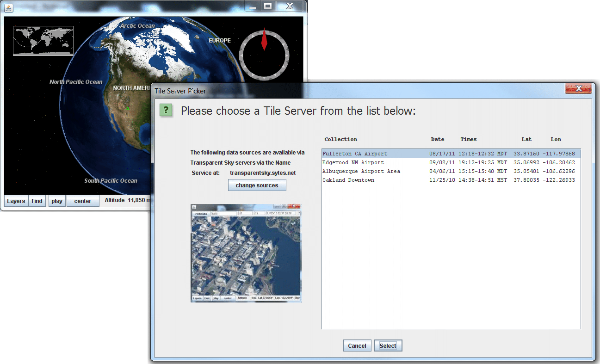The height and width of the screenshot is (364, 600).
Task: Close the Tile Server Picker dialog
Action: (578, 88)
